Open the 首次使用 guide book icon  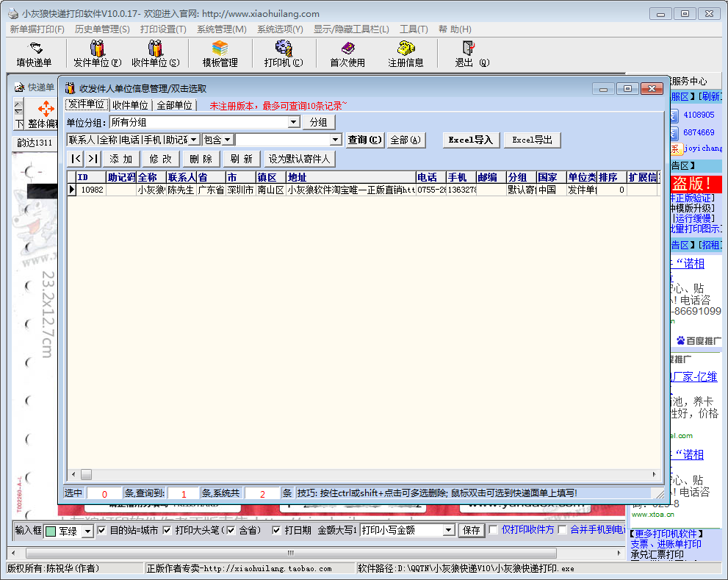(347, 49)
